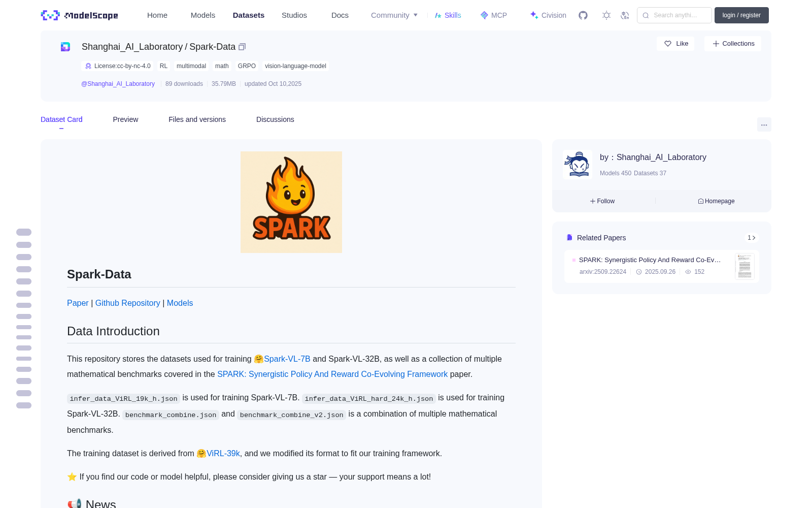Image resolution: width=812 pixels, height=508 pixels.
Task: Click the '89 downloads' text
Action: click(184, 84)
